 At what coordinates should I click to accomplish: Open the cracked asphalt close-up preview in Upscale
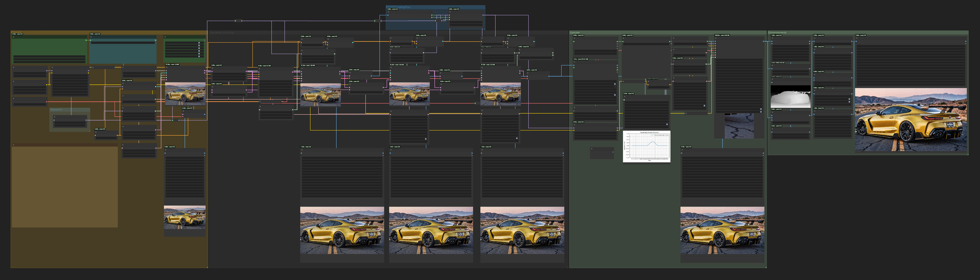pyautogui.click(x=739, y=126)
